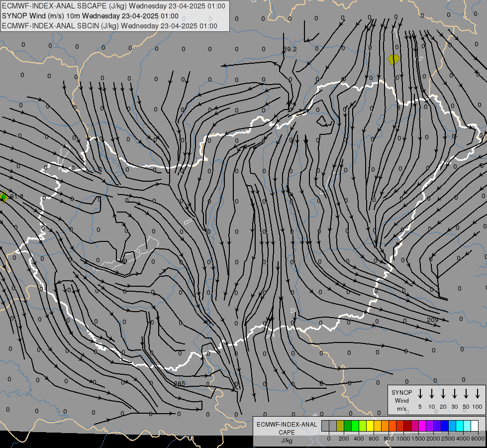487x448 pixels.
Task: Select the red swatch before 1000
Action: (x=400, y=426)
